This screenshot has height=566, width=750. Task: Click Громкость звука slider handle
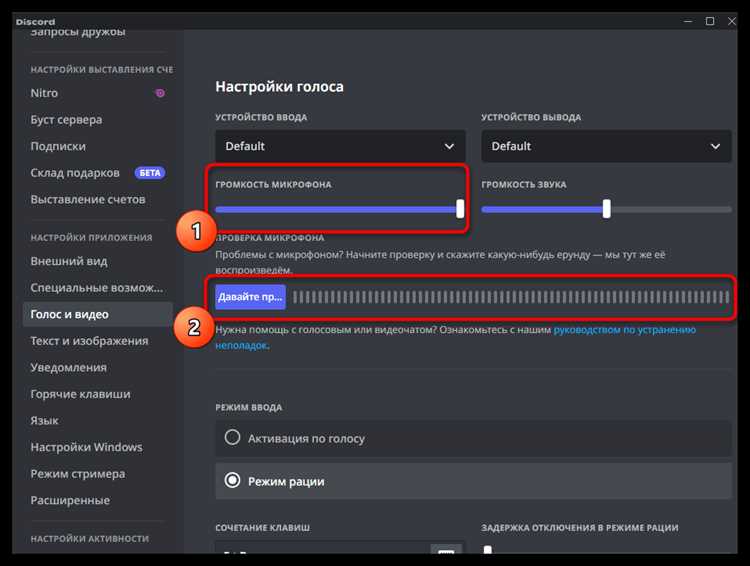(607, 209)
